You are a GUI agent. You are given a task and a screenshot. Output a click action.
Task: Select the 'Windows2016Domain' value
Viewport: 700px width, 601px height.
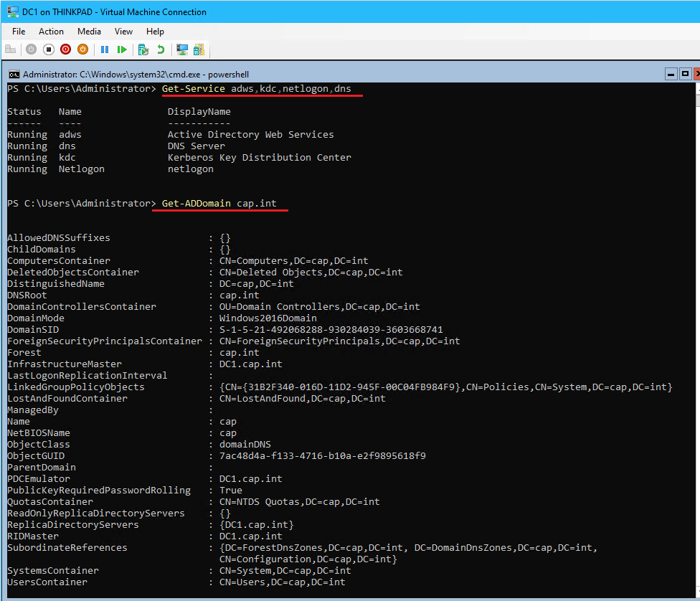pyautogui.click(x=268, y=318)
